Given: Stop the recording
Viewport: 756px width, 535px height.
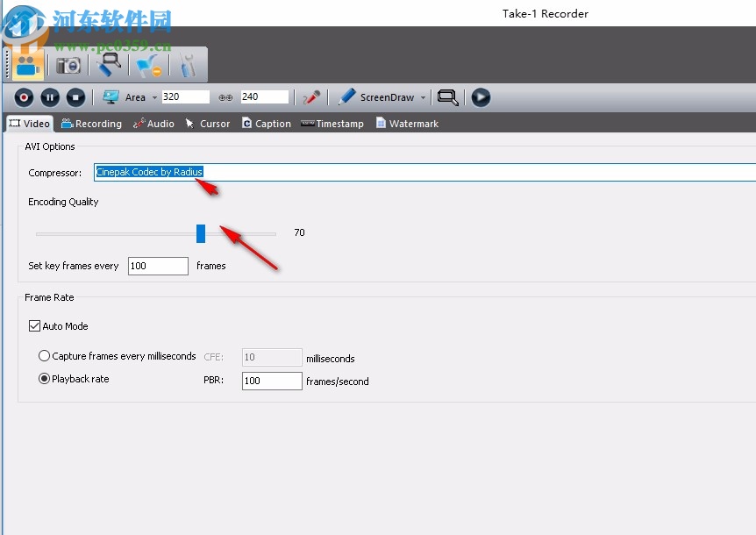Looking at the screenshot, I should [x=75, y=97].
